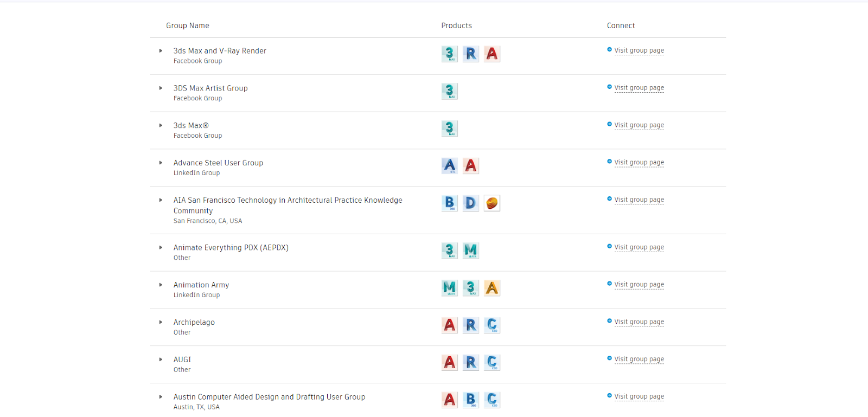
Task: Click the Revit icon in 3ds Max and V-Ray Render row
Action: pos(471,54)
